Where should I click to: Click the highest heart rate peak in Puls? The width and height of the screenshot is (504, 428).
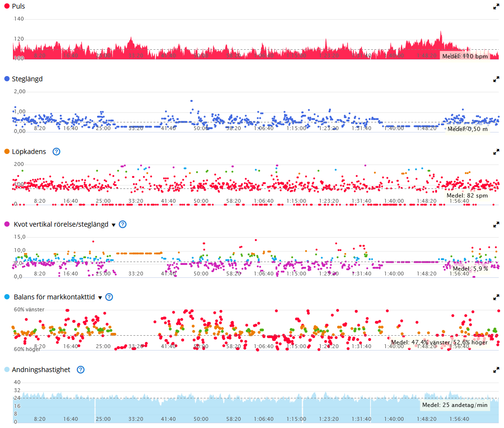click(441, 32)
